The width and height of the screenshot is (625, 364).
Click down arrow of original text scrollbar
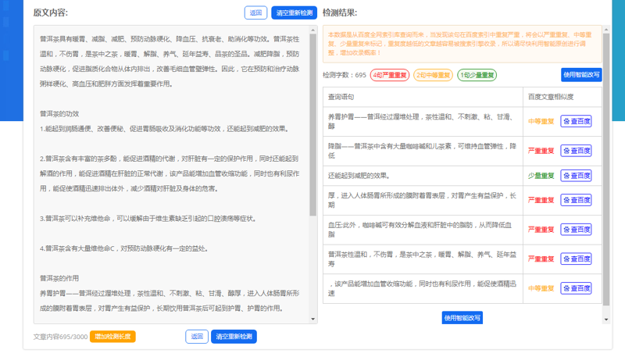[x=313, y=319]
